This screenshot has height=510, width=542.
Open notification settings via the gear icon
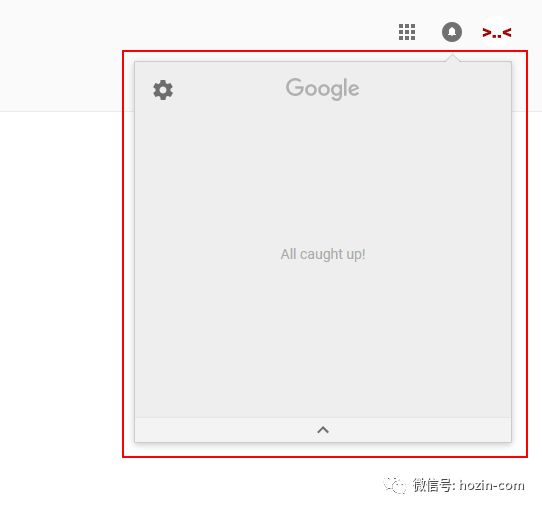(163, 90)
